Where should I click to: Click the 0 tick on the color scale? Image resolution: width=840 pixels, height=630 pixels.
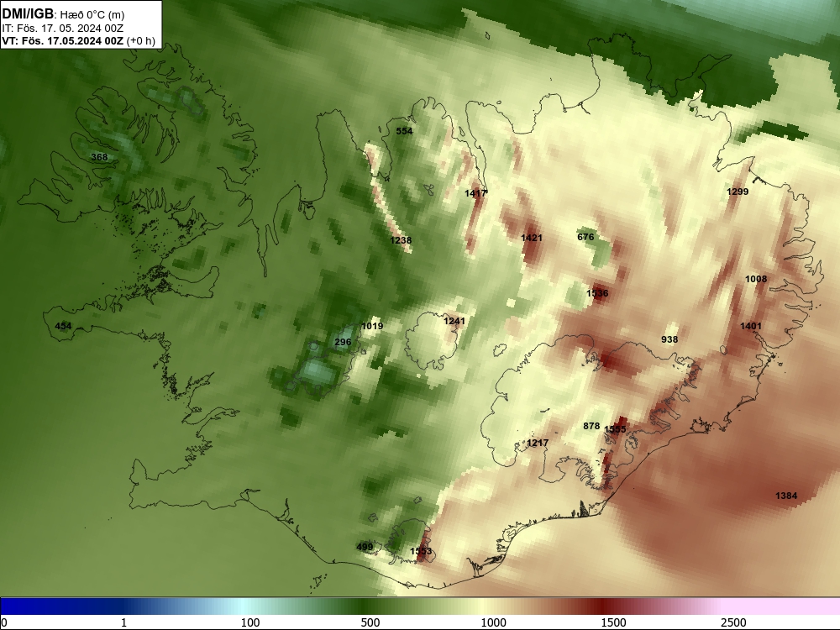[4, 622]
